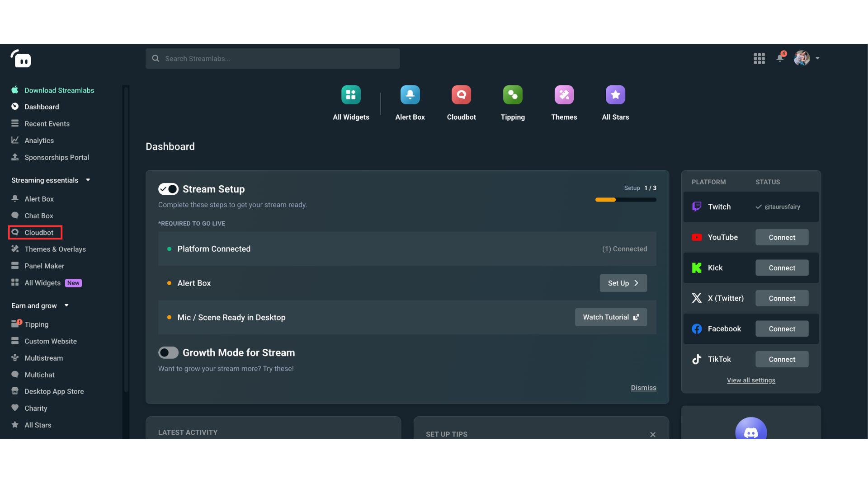Screen dimensions: 868x488
Task: Click the YouTube platform icon
Action: point(697,237)
